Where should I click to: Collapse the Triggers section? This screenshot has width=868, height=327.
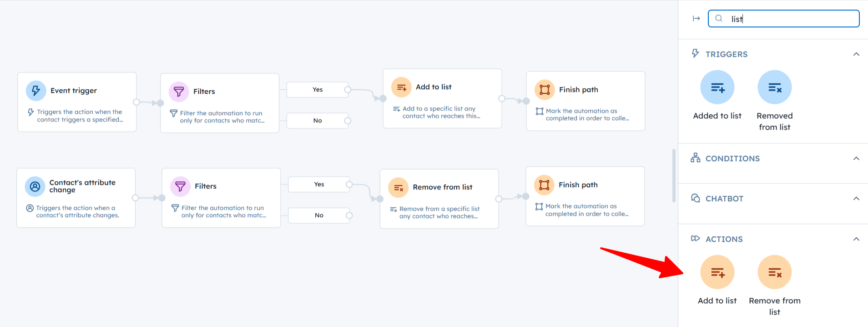(856, 54)
